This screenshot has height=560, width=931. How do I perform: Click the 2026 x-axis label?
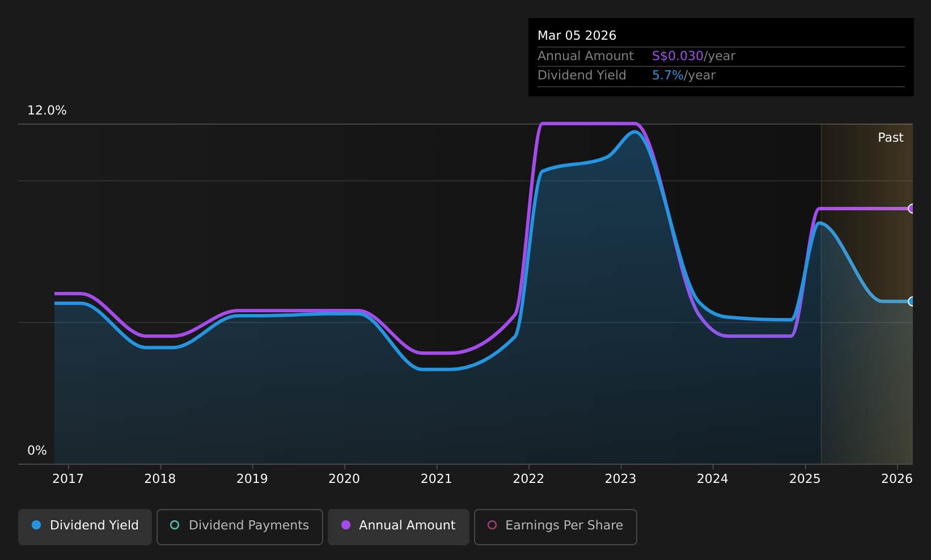tap(897, 479)
